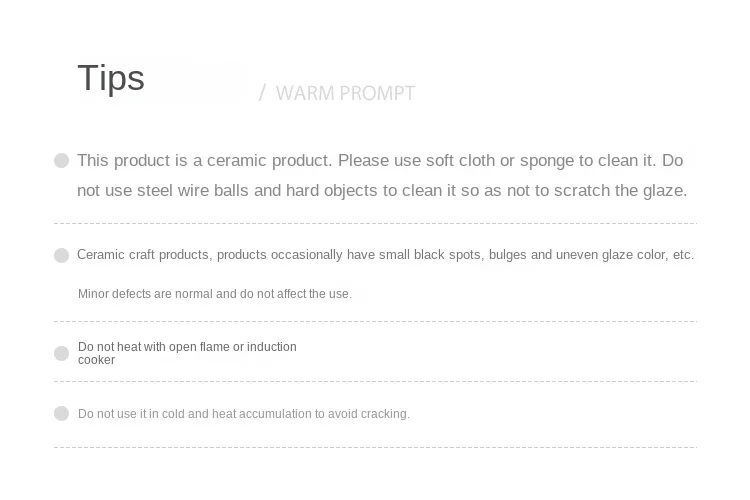Click the bullet next to Ceramic craft products
The width and height of the screenshot is (750, 500).
[62, 255]
